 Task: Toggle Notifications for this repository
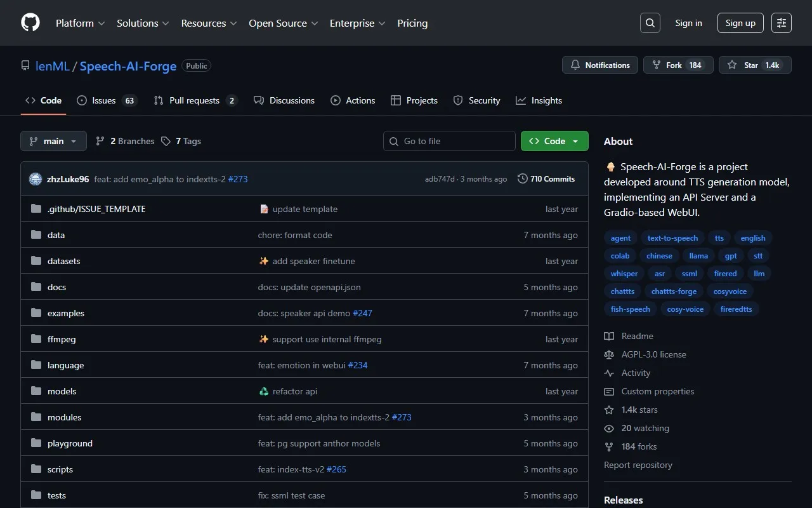(x=600, y=65)
